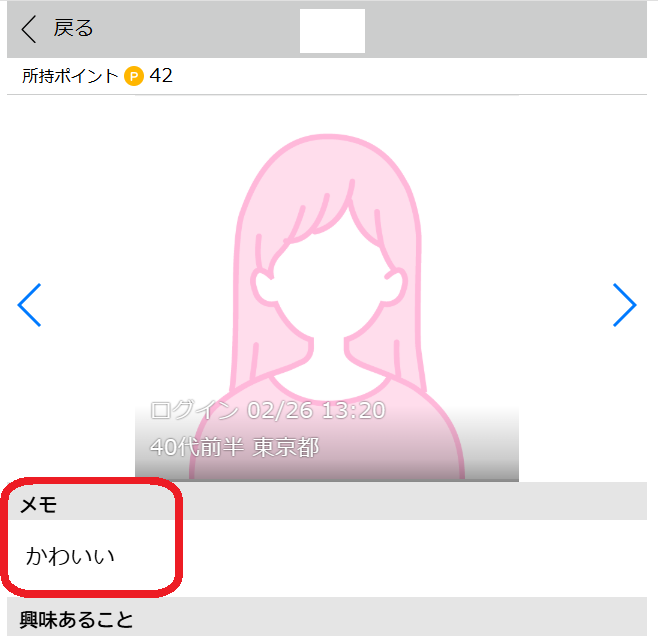Click the 所持ポイント label
The height and width of the screenshot is (636, 658).
[70, 76]
